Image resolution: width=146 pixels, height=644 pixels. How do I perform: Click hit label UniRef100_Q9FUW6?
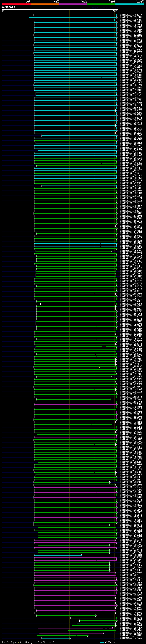pyautogui.click(x=131, y=32)
